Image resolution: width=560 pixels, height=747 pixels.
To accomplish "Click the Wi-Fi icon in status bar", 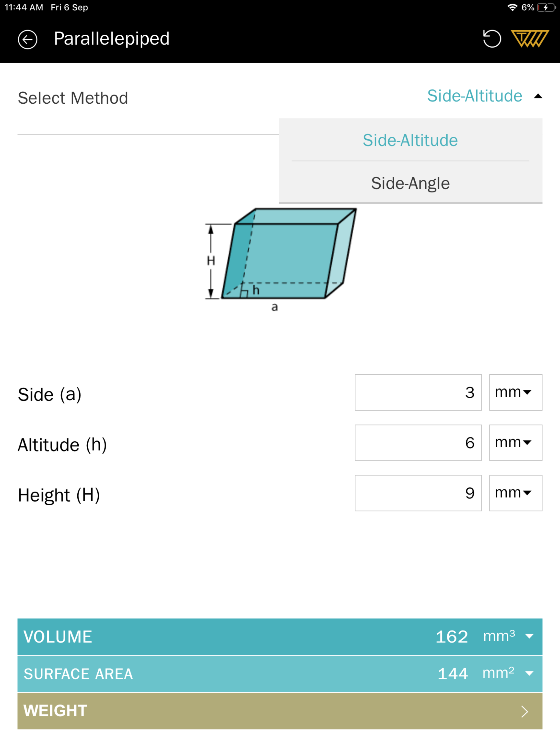I will (512, 7).
